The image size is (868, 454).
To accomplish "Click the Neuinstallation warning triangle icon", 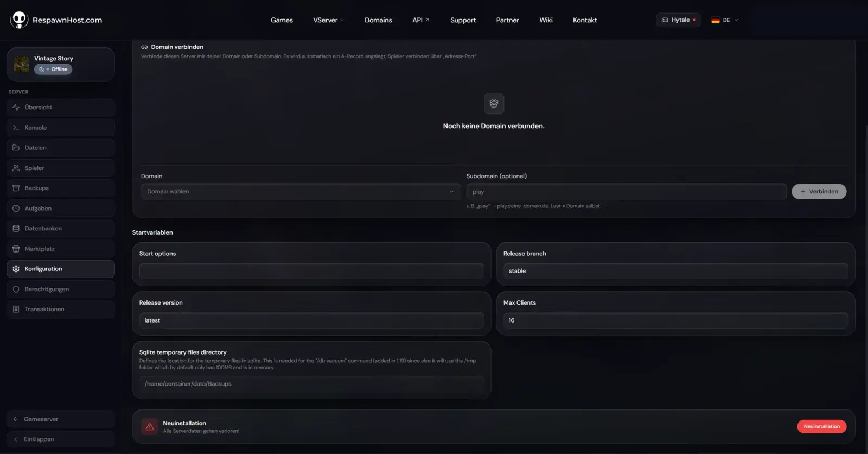I will coord(150,427).
